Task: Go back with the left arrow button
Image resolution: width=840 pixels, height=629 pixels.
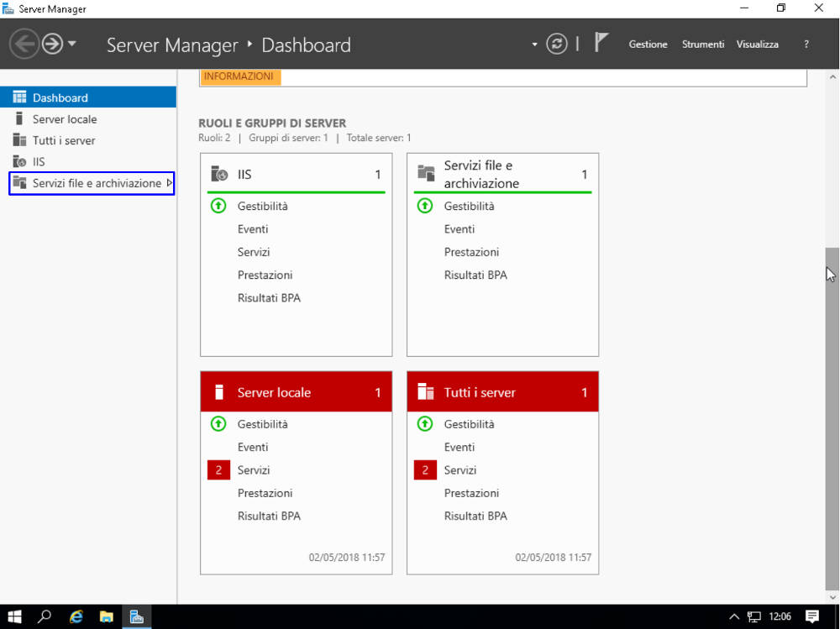Action: point(24,44)
